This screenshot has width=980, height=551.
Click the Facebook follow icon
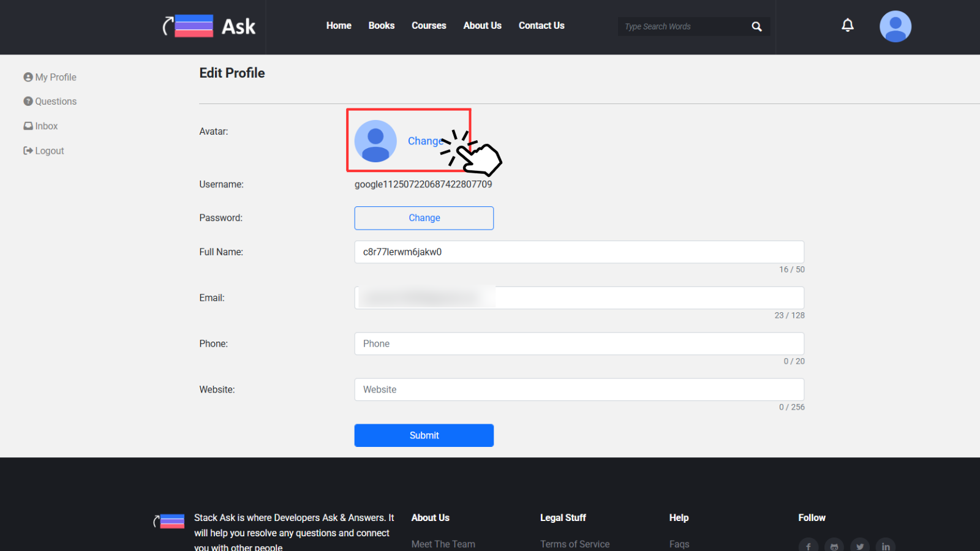coord(809,545)
